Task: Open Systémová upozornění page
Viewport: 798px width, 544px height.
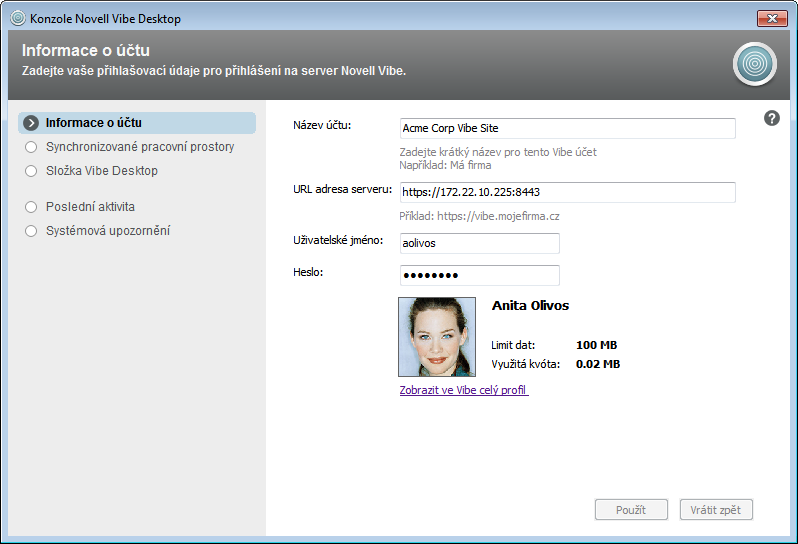Action: [x=108, y=231]
